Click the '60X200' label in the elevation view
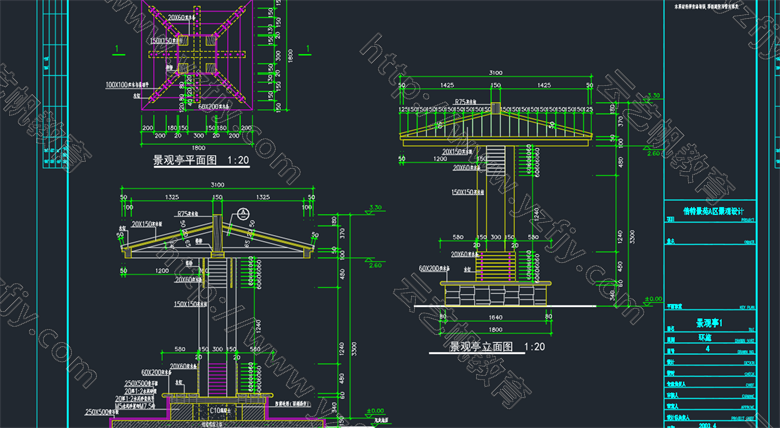This screenshot has height=428, width=780. (x=434, y=268)
